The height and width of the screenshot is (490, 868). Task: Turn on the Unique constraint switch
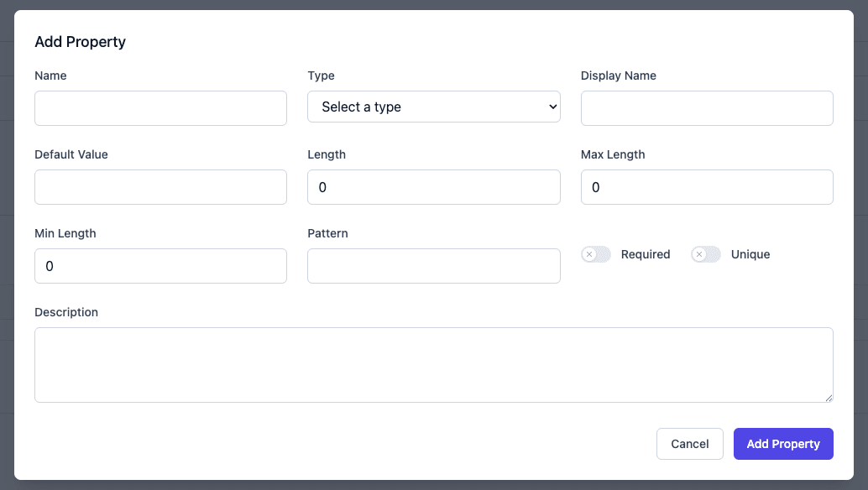706,253
